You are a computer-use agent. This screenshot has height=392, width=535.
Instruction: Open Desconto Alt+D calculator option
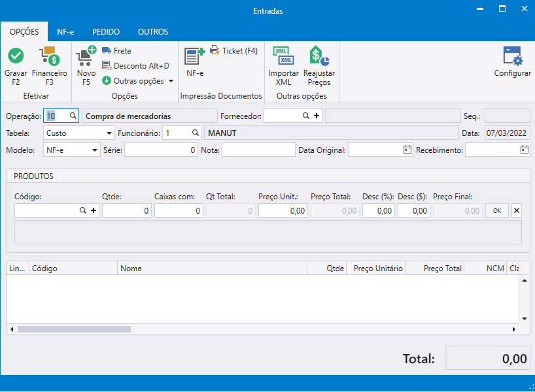[x=135, y=66]
